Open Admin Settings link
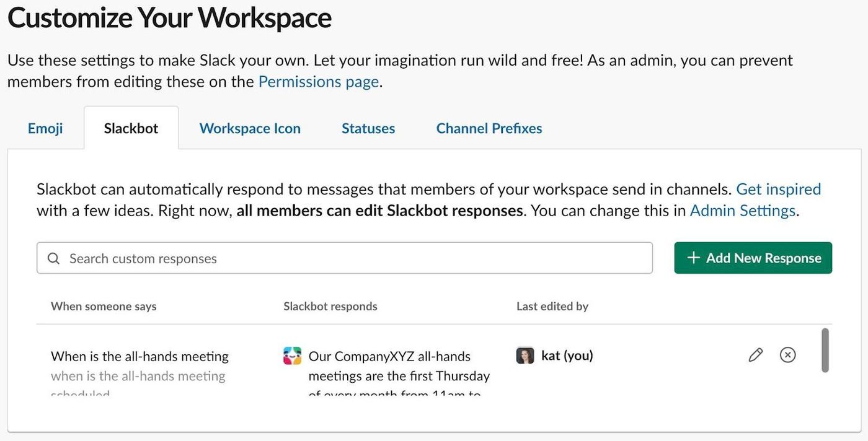868x441 pixels. coord(742,210)
